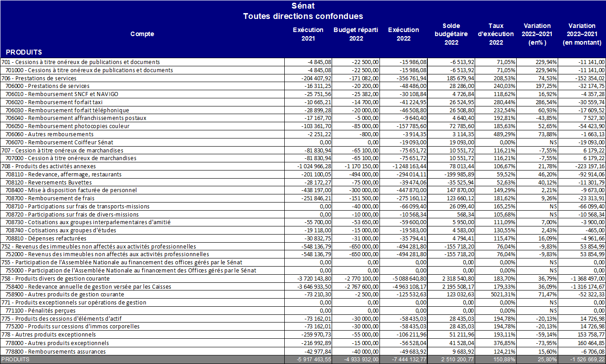The image size is (606, 364).
Task: Click the "Toutes directions confondues" subtitle
Action: (x=303, y=16)
